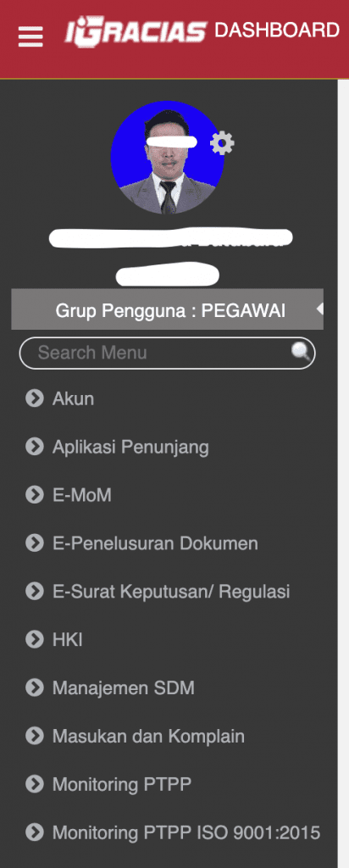This screenshot has height=868, width=349.
Task: Click the Grup Pengguna : PEGAWAI bar
Action: click(167, 309)
